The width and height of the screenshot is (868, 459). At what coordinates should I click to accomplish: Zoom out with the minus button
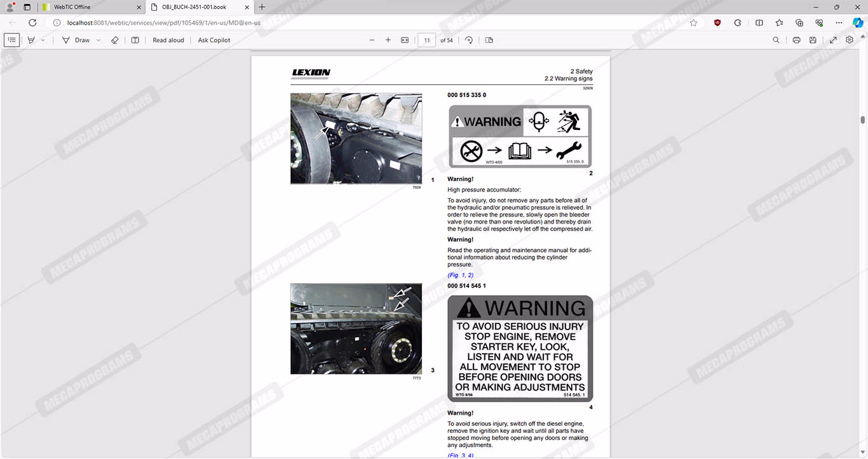[372, 40]
